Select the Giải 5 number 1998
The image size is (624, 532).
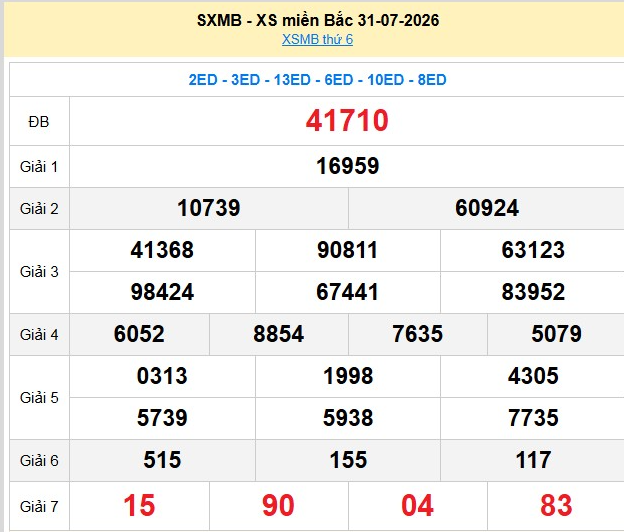(348, 376)
